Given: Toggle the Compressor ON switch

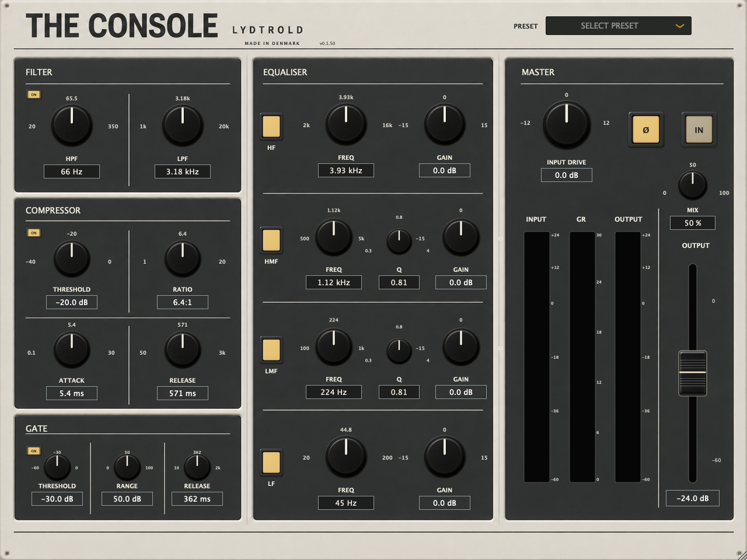Looking at the screenshot, I should [34, 233].
